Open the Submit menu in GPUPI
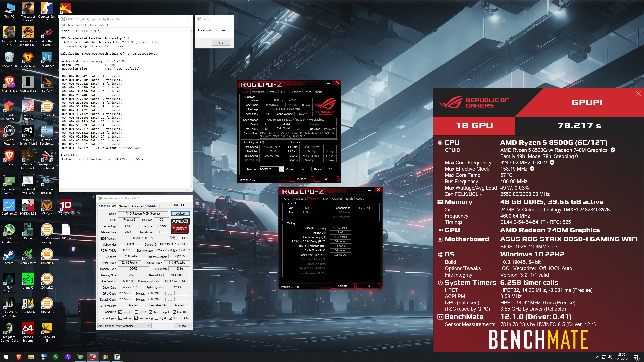 (x=81, y=25)
